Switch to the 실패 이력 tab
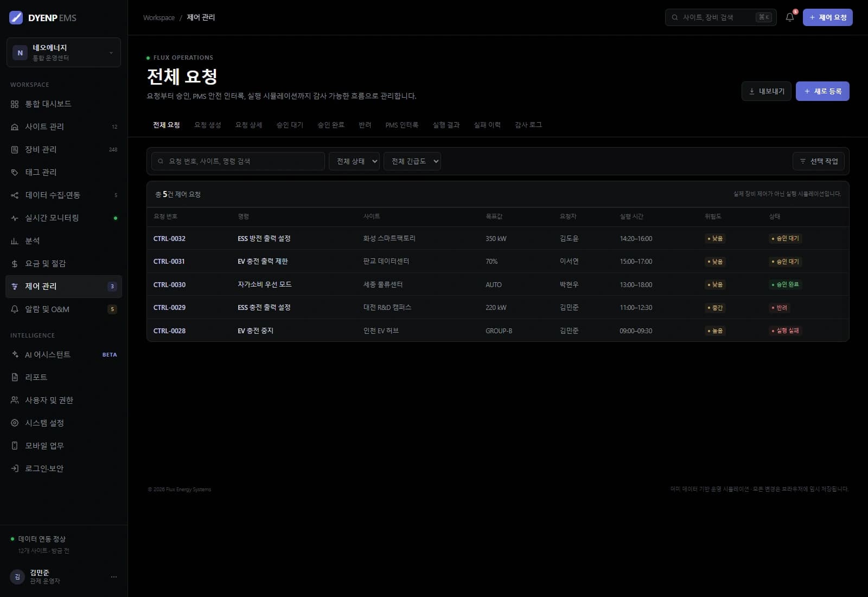 coord(487,125)
